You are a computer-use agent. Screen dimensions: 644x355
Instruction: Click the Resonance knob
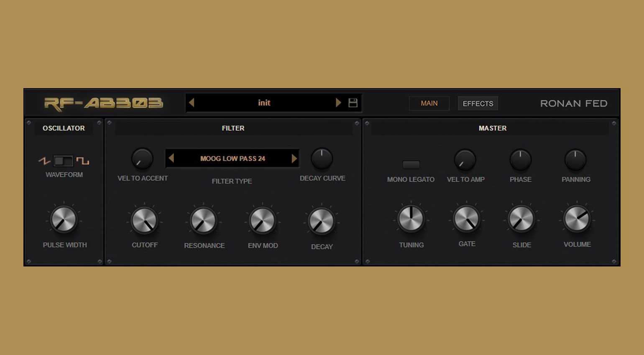(203, 221)
